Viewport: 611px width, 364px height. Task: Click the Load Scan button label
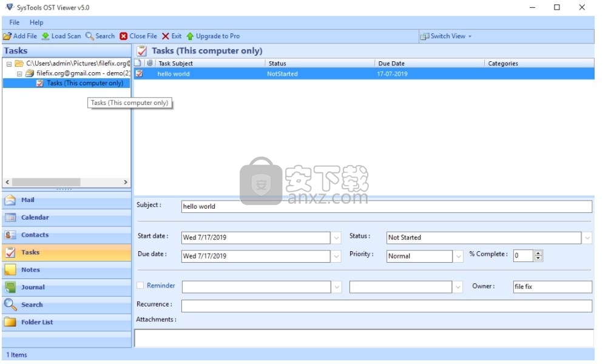tap(66, 36)
